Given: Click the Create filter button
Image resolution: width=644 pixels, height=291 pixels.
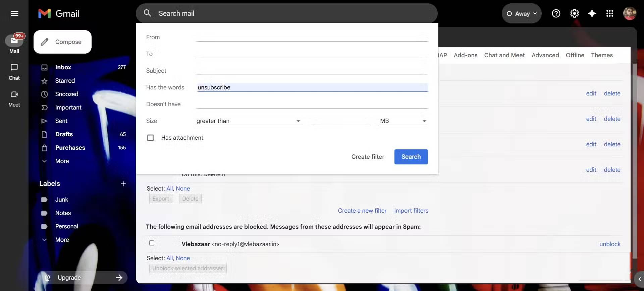Looking at the screenshot, I should (368, 157).
